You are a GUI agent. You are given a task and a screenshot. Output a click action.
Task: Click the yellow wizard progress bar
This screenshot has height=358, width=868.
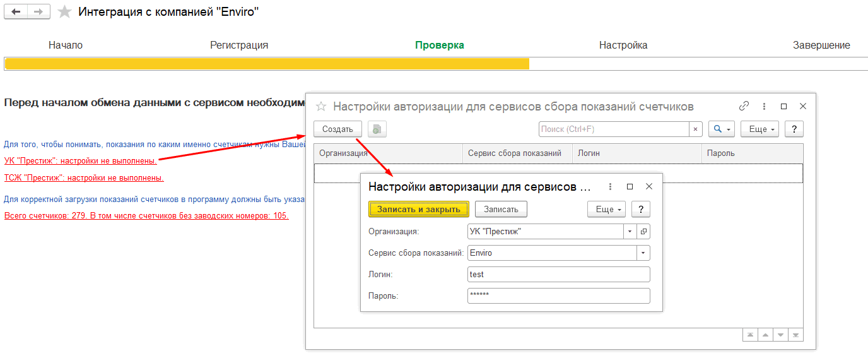pyautogui.click(x=267, y=64)
